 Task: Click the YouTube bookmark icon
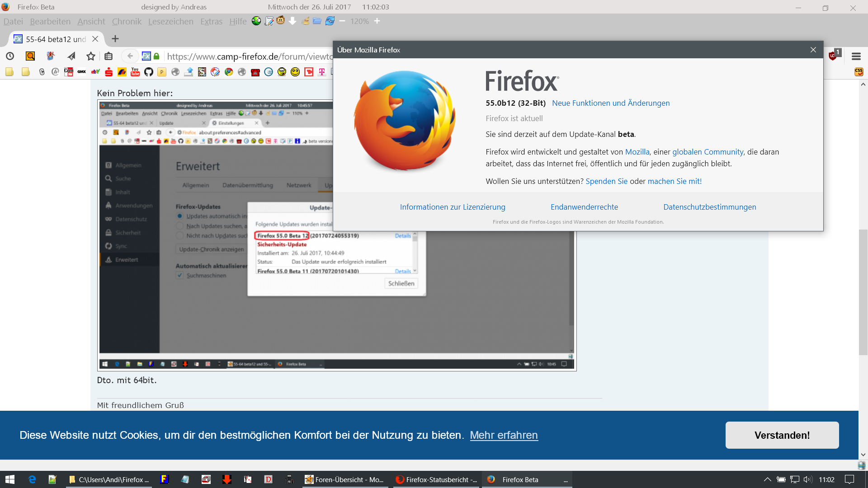pyautogui.click(x=135, y=72)
